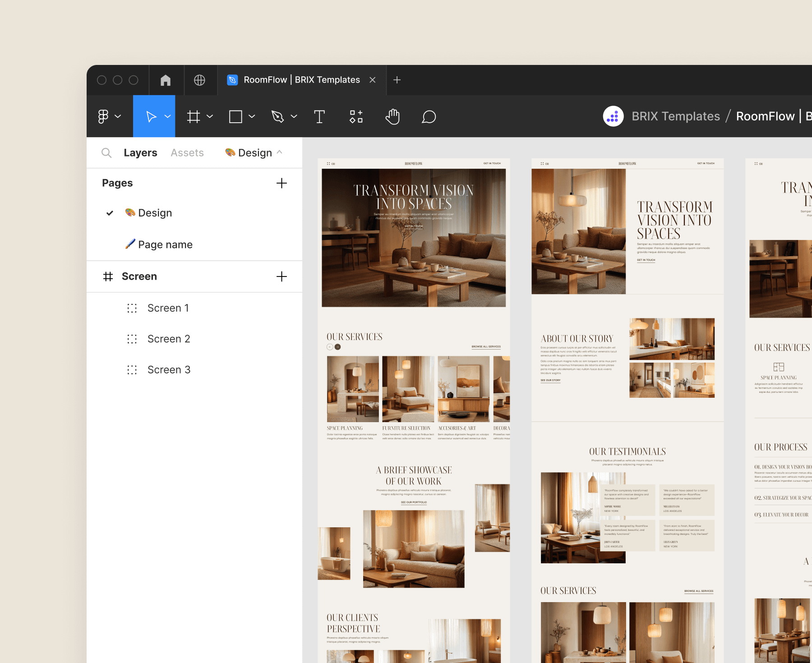
Task: Click BRIX Templates in the breadcrumb
Action: pyautogui.click(x=675, y=116)
